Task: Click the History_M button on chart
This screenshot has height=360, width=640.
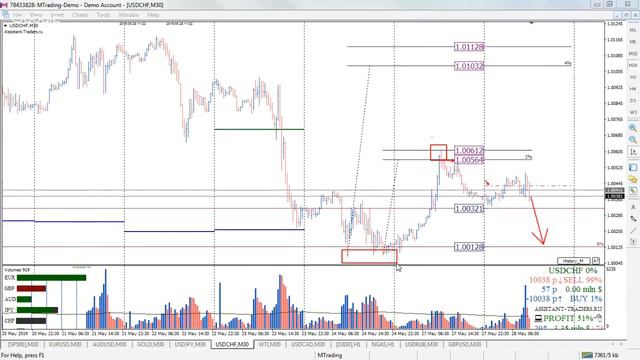Action: pos(573,260)
